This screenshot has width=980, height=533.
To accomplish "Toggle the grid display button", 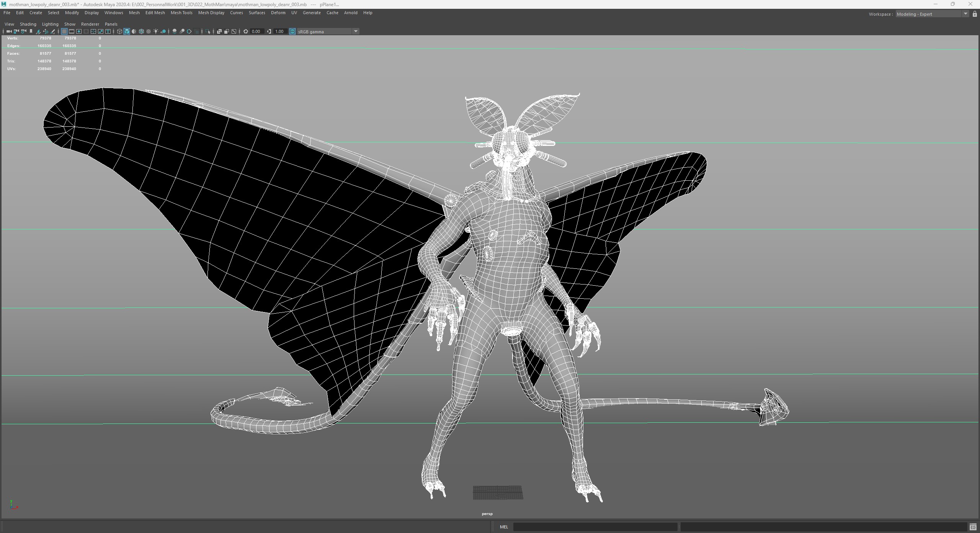I will (x=64, y=31).
